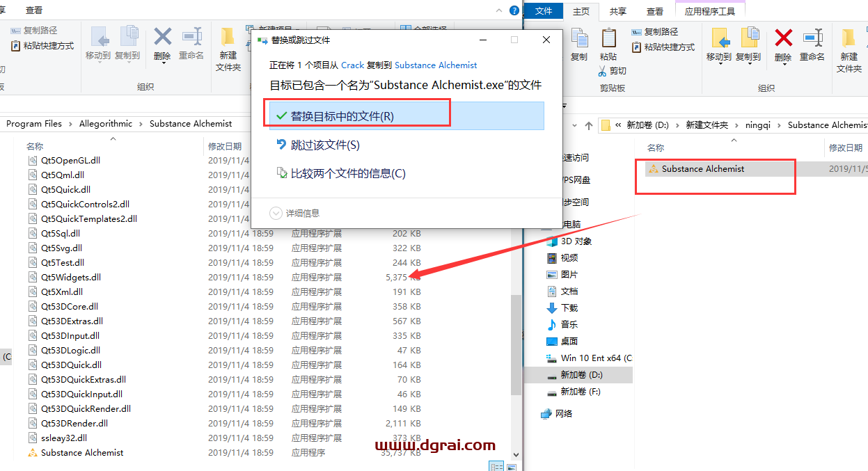Open the Crack source folder link
The width and height of the screenshot is (868, 471).
pyautogui.click(x=352, y=65)
